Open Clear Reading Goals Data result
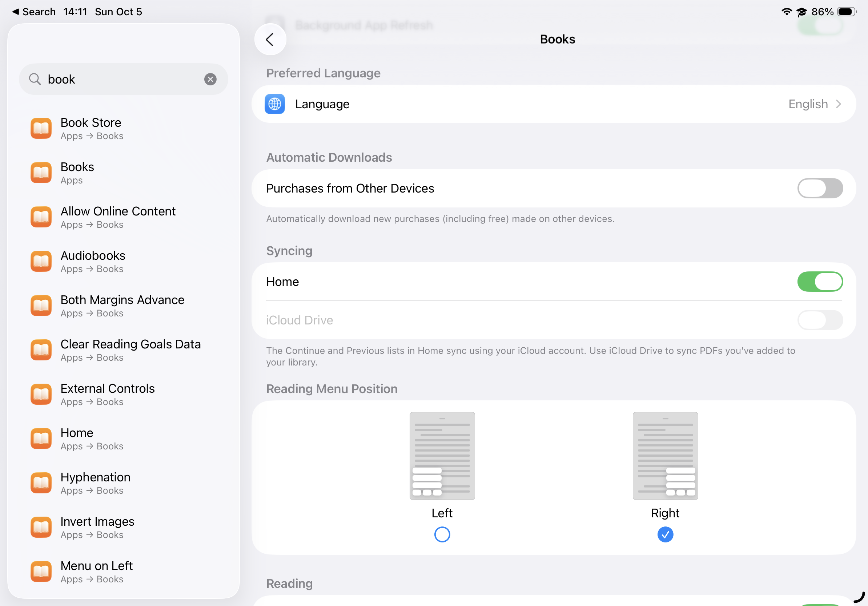Image resolution: width=868 pixels, height=606 pixels. pyautogui.click(x=130, y=350)
